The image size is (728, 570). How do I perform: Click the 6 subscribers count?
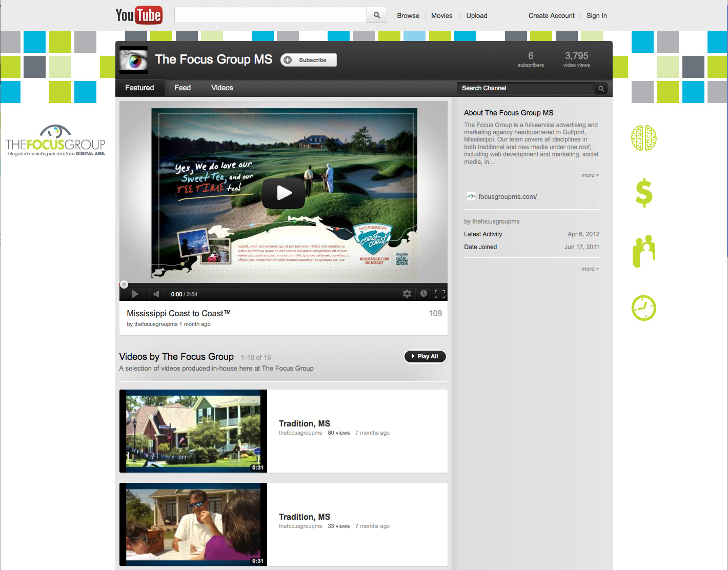(531, 59)
